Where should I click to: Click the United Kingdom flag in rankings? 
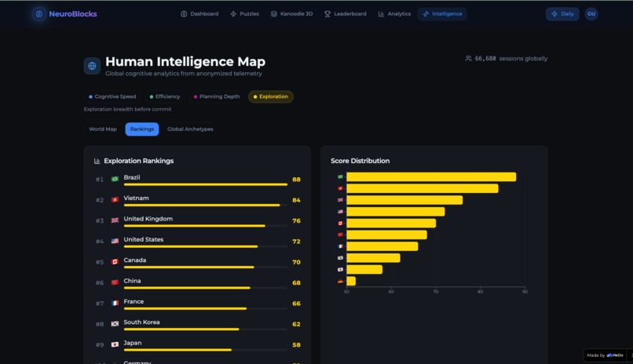click(115, 220)
